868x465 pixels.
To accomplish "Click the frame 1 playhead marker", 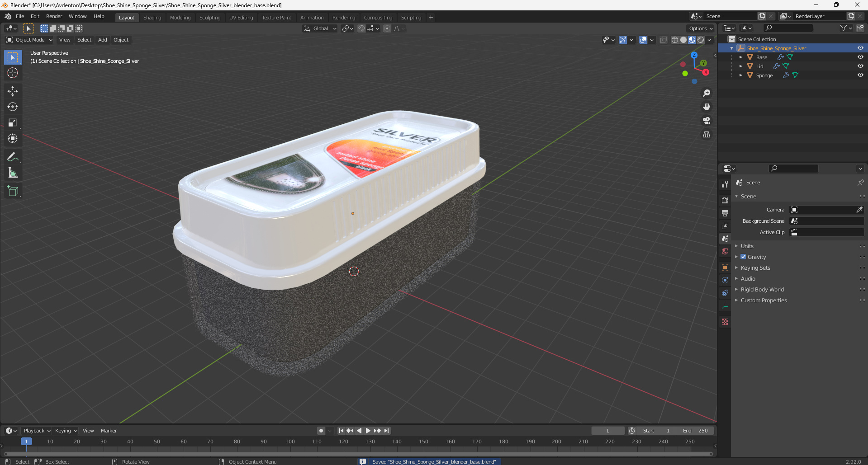I will click(26, 442).
